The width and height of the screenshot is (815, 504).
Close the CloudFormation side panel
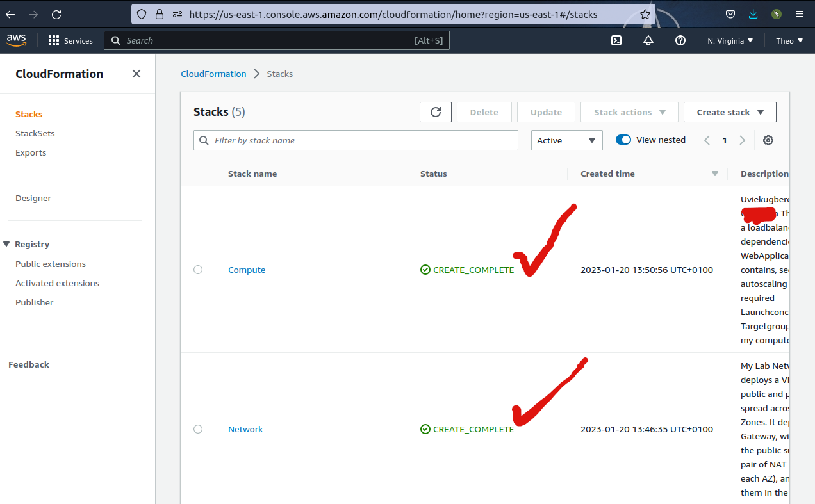(x=136, y=74)
